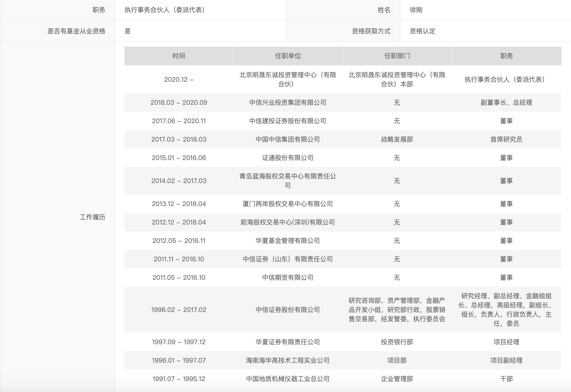Select 1991.07 – 1995.12 date cell
The width and height of the screenshot is (571, 392).
(179, 379)
